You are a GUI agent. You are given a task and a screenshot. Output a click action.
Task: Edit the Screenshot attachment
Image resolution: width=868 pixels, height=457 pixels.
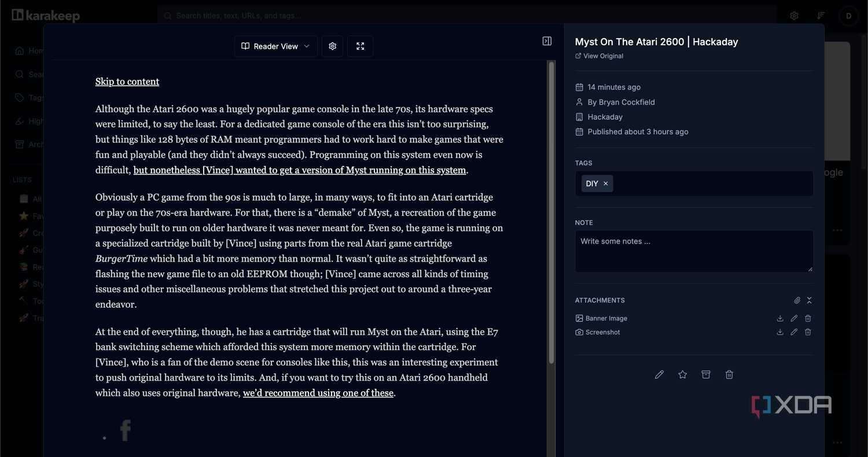click(x=794, y=332)
